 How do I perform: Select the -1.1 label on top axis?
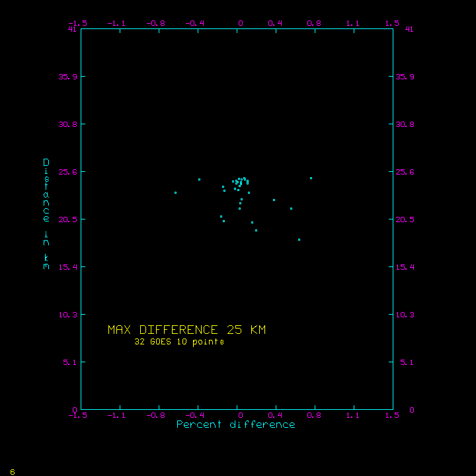coord(118,23)
